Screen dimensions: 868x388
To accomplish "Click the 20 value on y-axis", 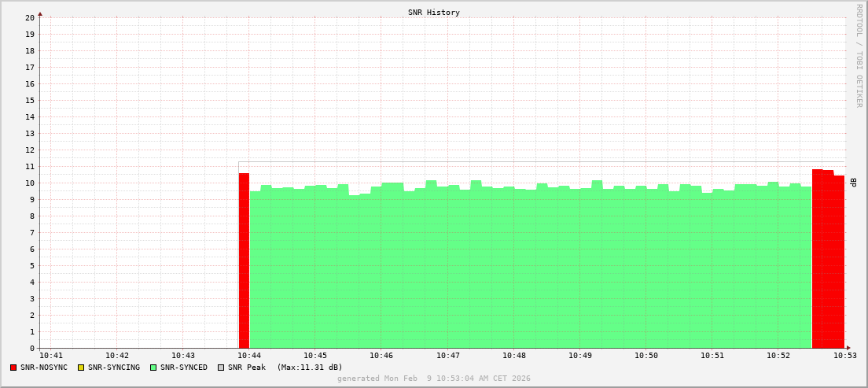I will [30, 17].
